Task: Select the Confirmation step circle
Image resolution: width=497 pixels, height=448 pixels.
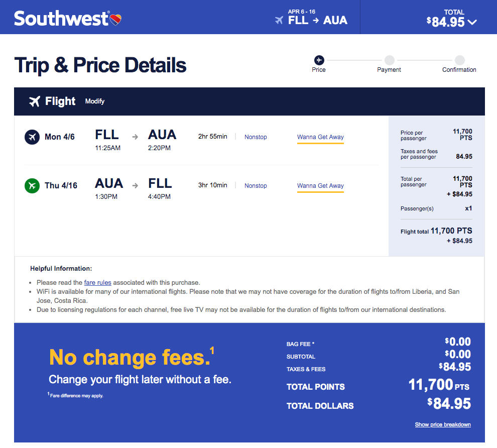Action: [459, 60]
